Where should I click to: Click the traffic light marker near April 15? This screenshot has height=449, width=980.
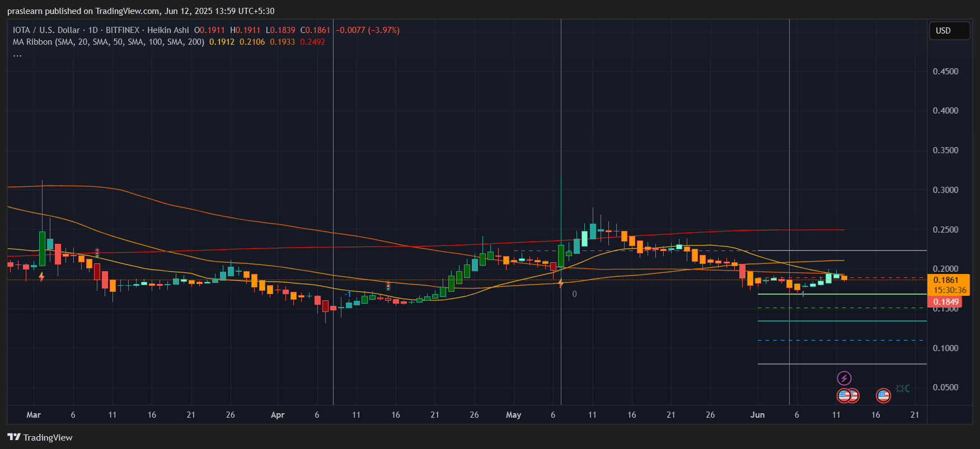[x=388, y=286]
